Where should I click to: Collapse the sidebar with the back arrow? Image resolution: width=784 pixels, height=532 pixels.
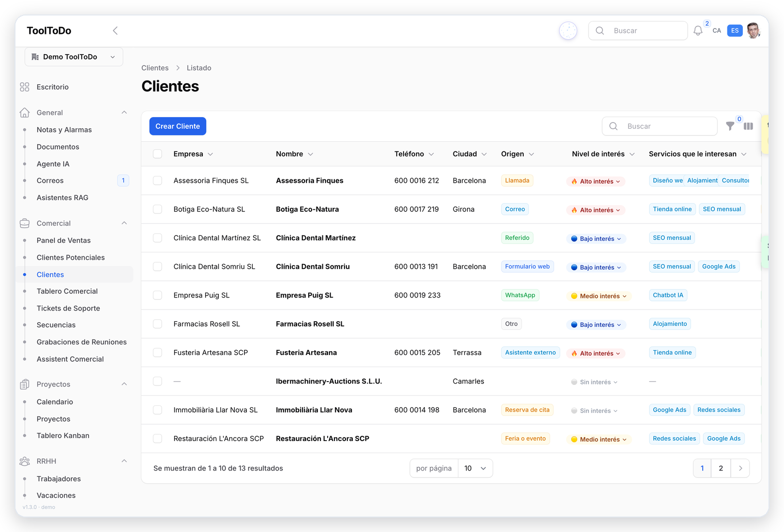pos(115,30)
